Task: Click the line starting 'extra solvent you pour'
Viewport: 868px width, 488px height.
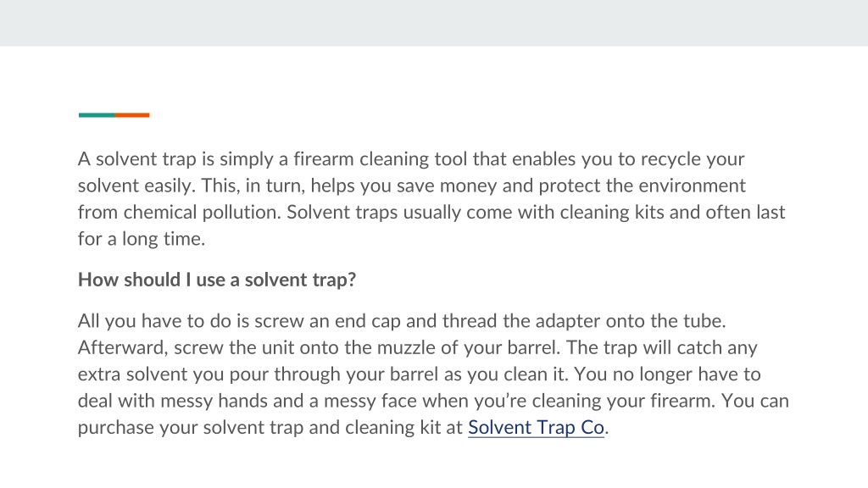Action: pyautogui.click(x=419, y=374)
